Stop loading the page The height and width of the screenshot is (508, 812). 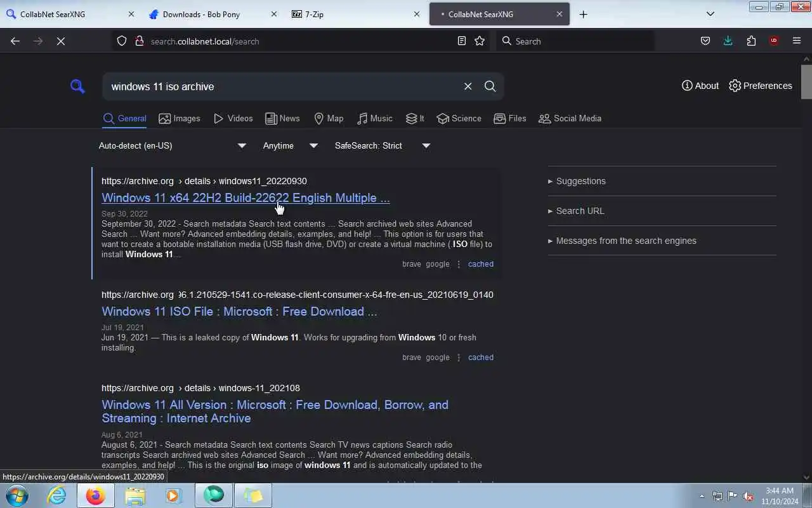[61, 41]
